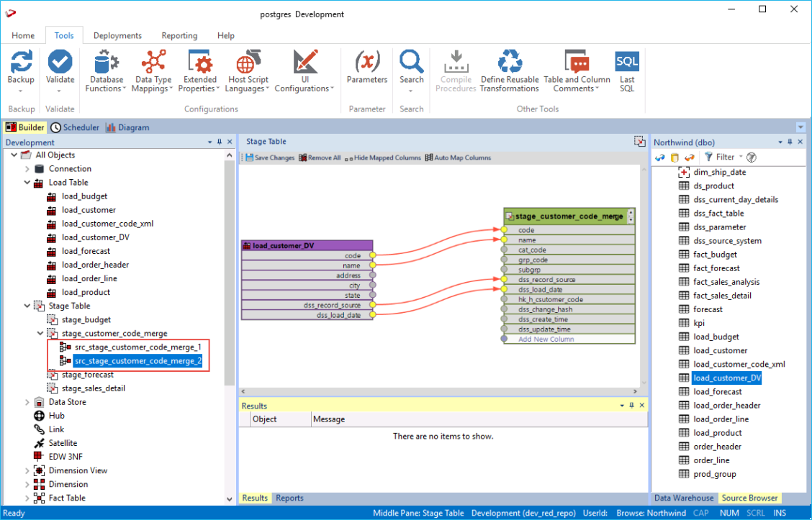Click the address column connector on load_customer_DV
The width and height of the screenshot is (812, 520).
coord(372,275)
